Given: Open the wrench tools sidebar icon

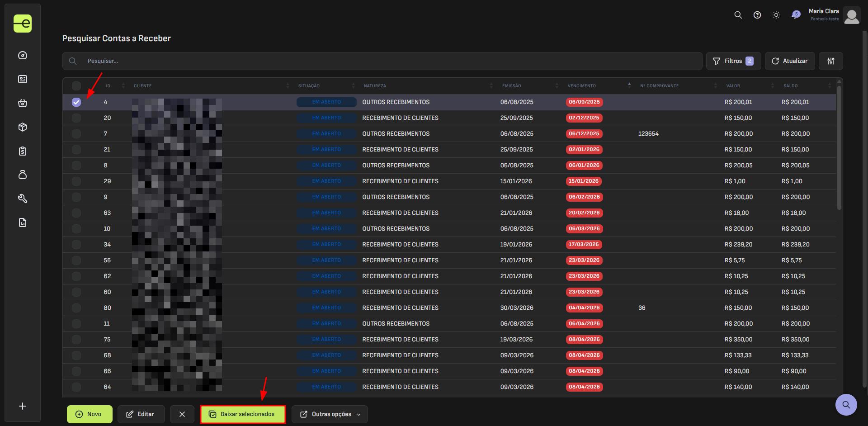Looking at the screenshot, I should click(x=23, y=199).
